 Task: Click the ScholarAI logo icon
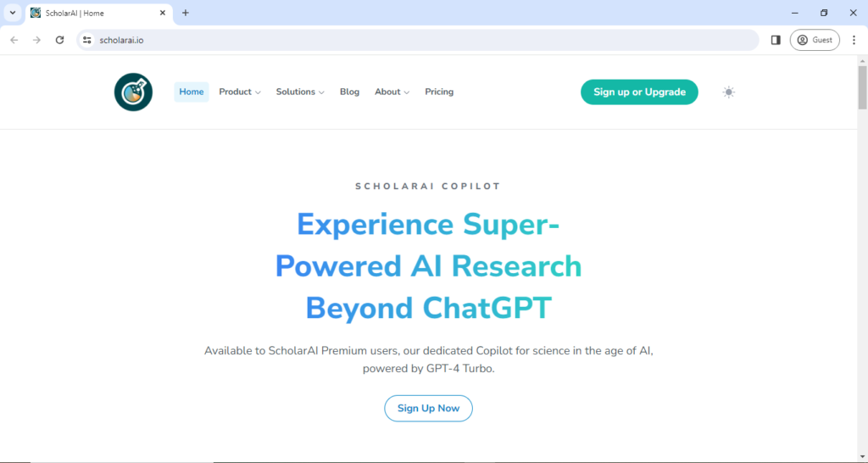tap(133, 92)
